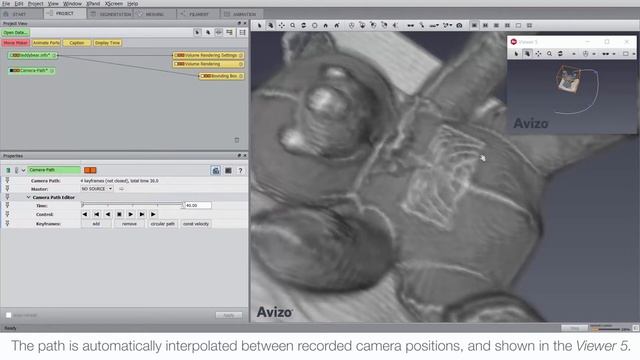This screenshot has width=640, height=360.
Task: Toggle the pin on the Camera Path row
Action: pos(7,180)
